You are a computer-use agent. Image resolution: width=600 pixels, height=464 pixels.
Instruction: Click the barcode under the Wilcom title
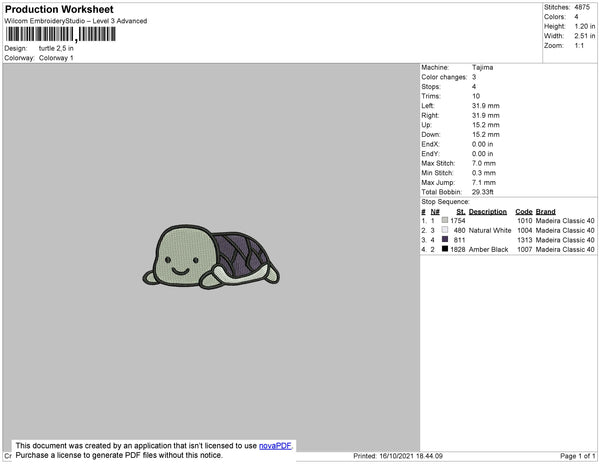tap(60, 34)
